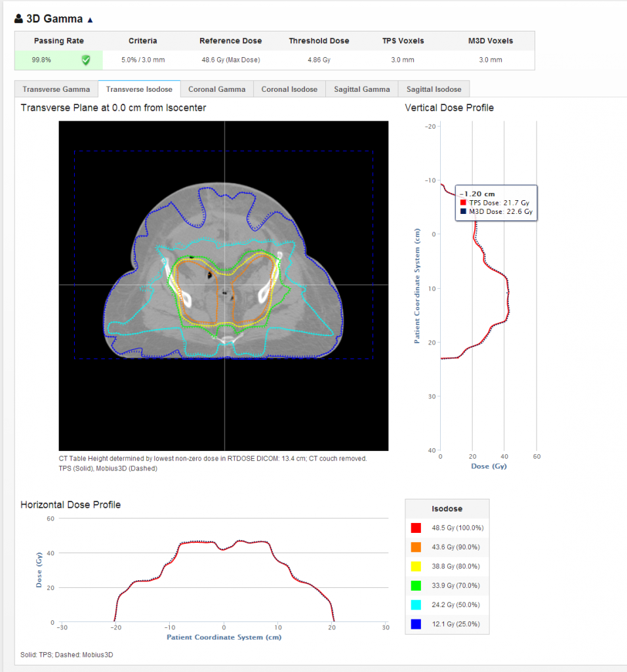Click the cyan 24.2 Gy isodose swatch

pyautogui.click(x=416, y=604)
